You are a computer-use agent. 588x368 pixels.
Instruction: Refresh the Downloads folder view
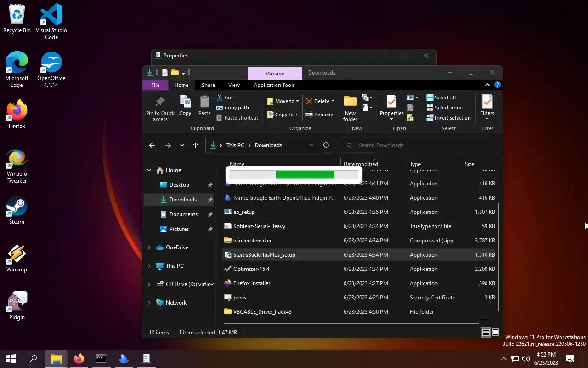pyautogui.click(x=326, y=145)
